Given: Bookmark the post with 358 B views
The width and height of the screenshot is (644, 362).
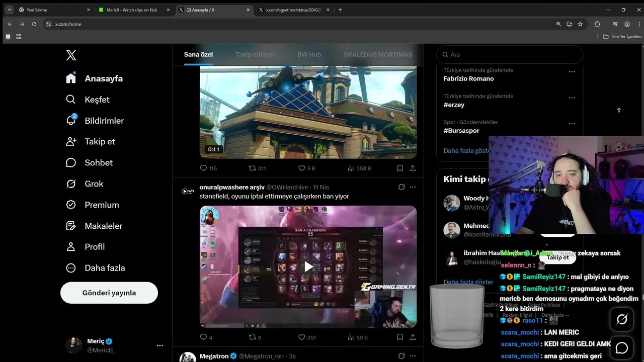Looking at the screenshot, I should pos(400,168).
